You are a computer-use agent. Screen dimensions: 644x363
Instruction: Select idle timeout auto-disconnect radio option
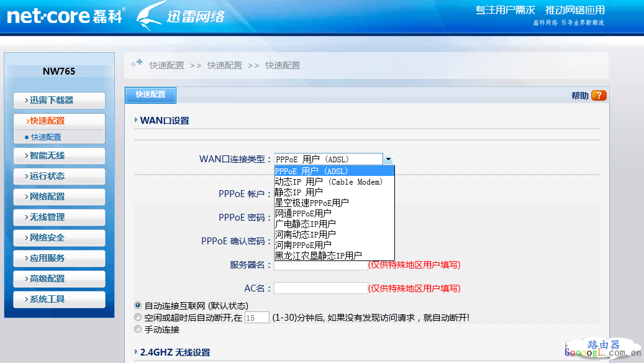pos(138,318)
